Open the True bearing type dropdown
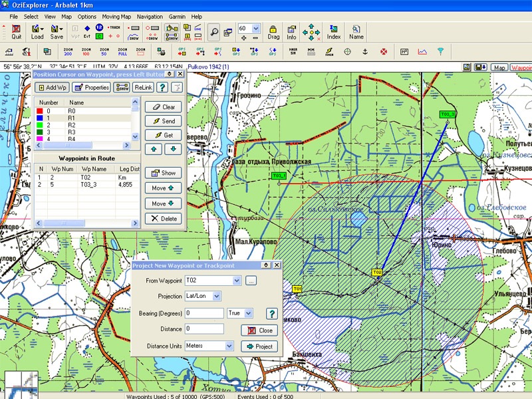 (x=249, y=313)
